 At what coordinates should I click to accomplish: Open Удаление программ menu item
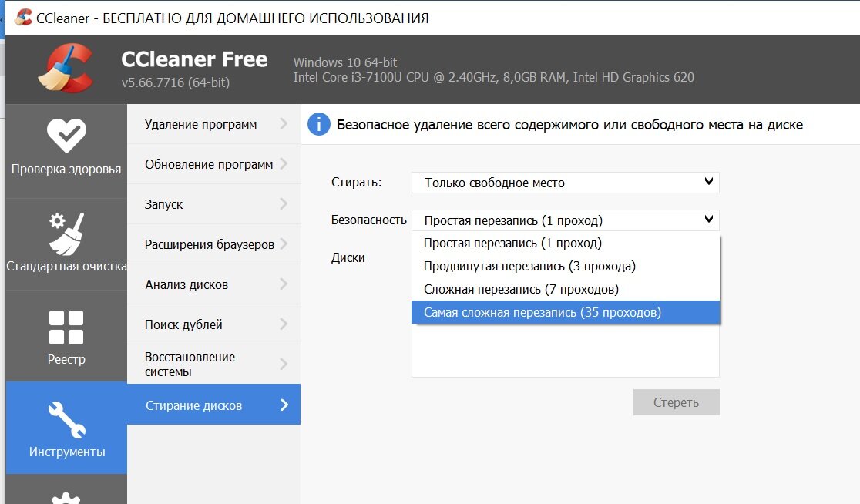[x=213, y=125]
